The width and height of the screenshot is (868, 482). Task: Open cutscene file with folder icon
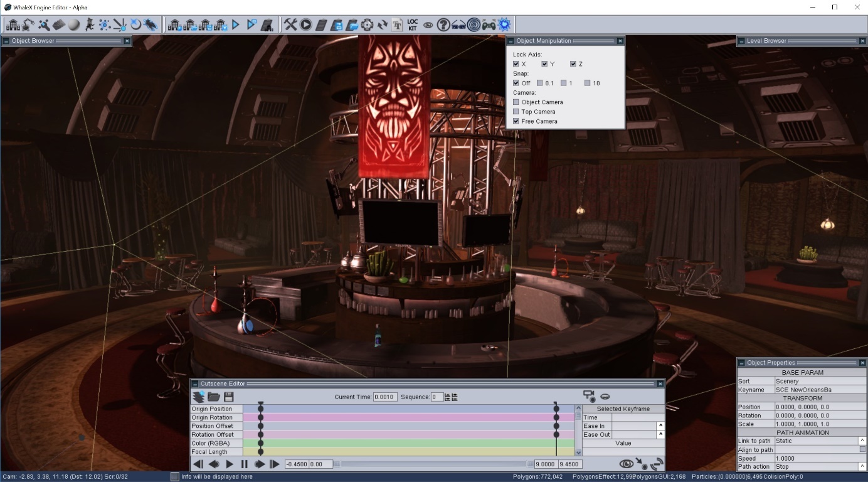tap(214, 397)
